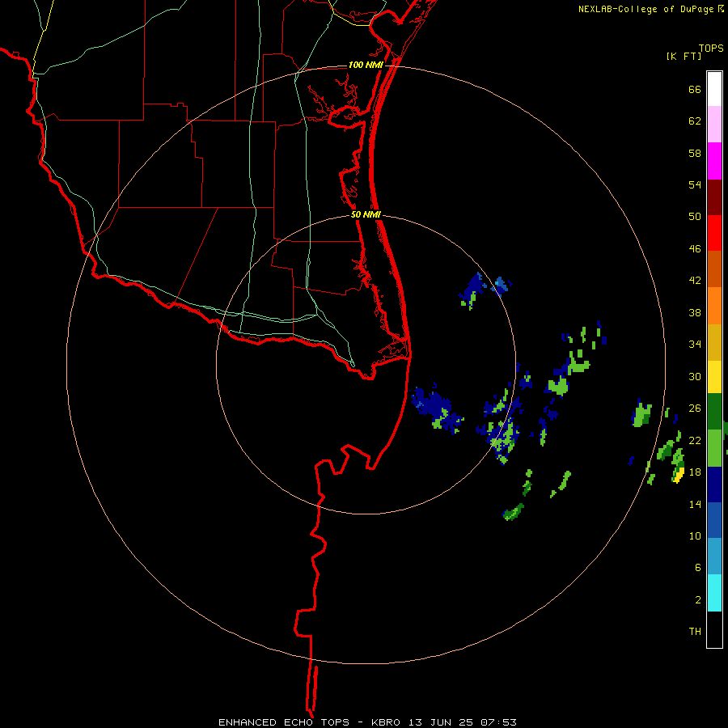Click the 62 legend value

695,121
